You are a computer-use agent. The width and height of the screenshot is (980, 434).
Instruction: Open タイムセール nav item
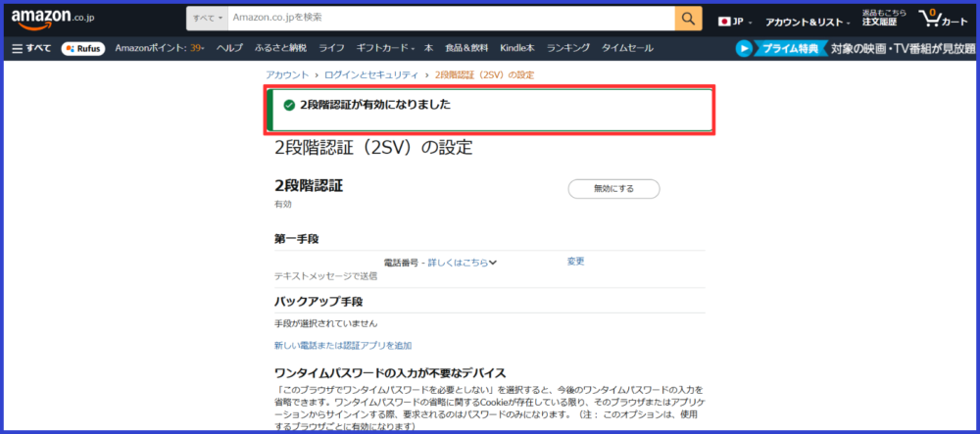tap(627, 48)
